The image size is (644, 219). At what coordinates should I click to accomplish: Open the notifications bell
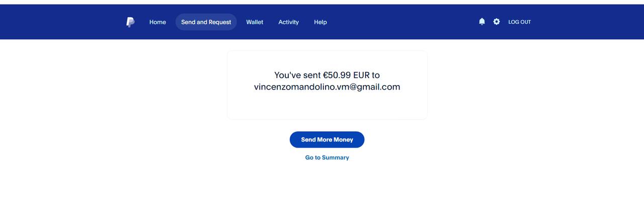pos(482,22)
